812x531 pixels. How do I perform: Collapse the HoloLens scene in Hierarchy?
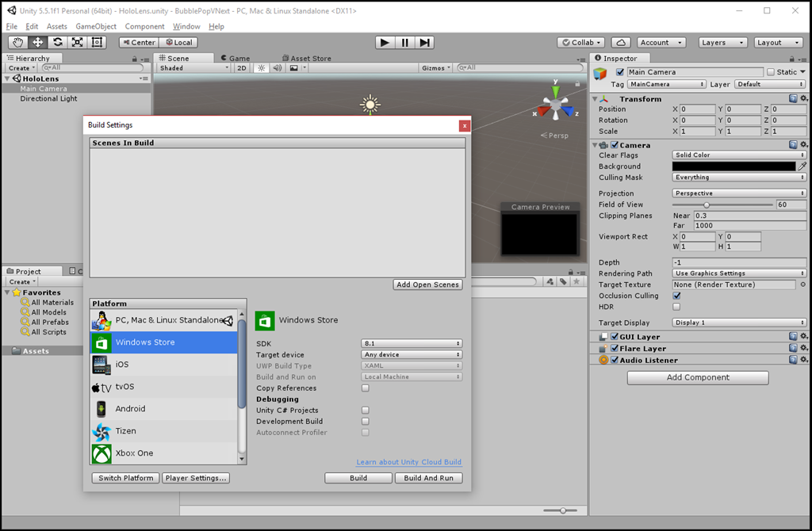tap(7, 78)
